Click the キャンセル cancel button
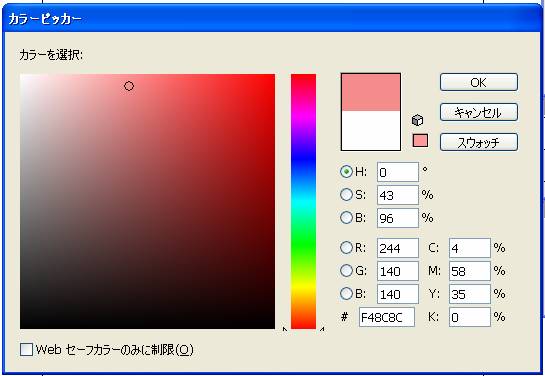 [x=479, y=112]
